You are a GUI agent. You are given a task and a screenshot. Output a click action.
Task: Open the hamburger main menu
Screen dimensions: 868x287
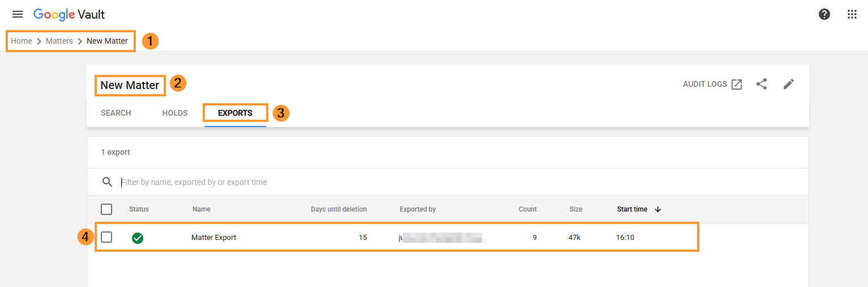18,15
